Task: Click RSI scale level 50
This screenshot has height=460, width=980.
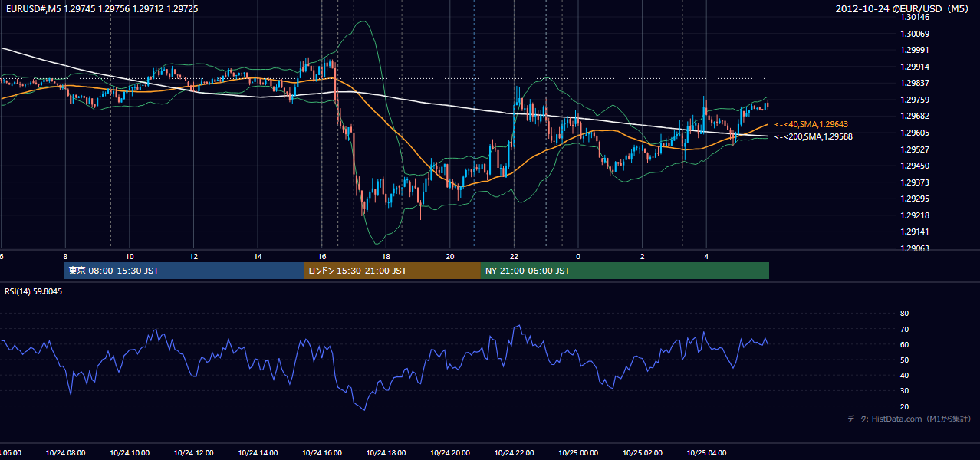Action: point(904,360)
